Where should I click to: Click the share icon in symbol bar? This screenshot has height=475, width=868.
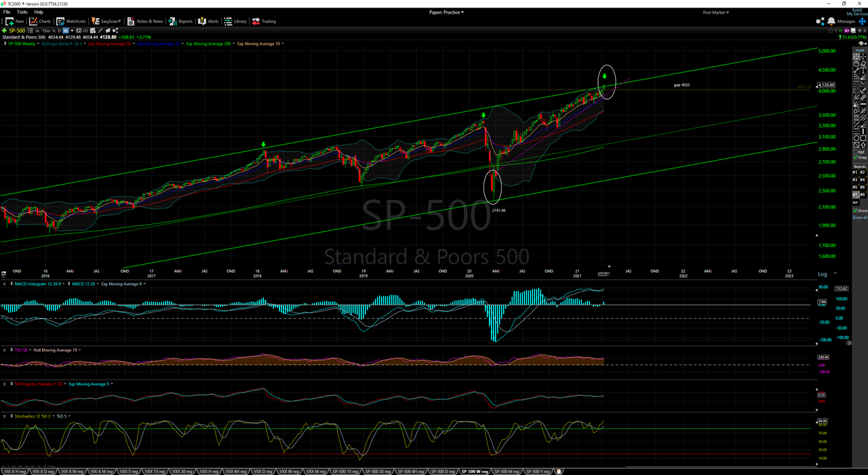pos(116,31)
